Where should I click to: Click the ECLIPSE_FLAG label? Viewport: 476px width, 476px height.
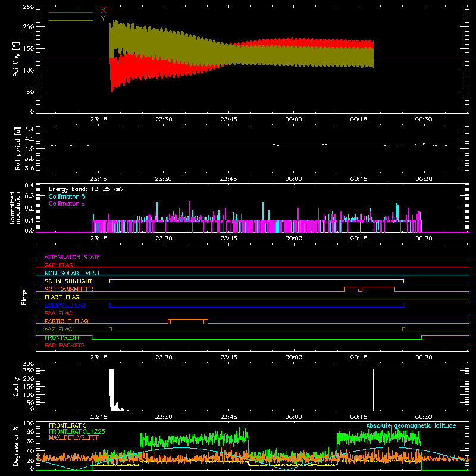coord(65,305)
